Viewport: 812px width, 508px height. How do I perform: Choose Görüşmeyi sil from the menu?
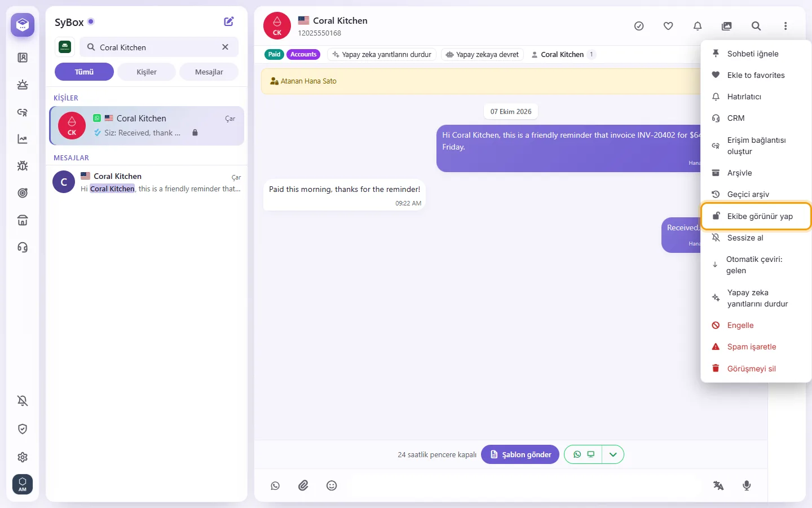[x=756, y=369]
